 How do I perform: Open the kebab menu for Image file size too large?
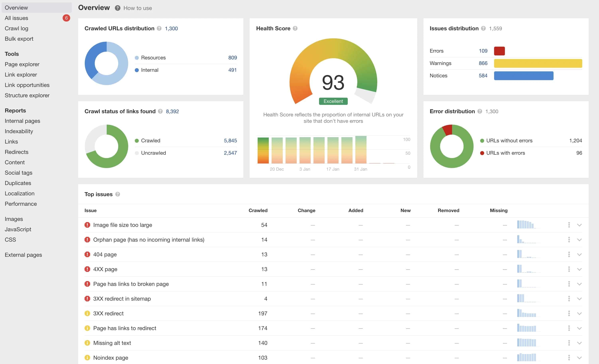569,225
